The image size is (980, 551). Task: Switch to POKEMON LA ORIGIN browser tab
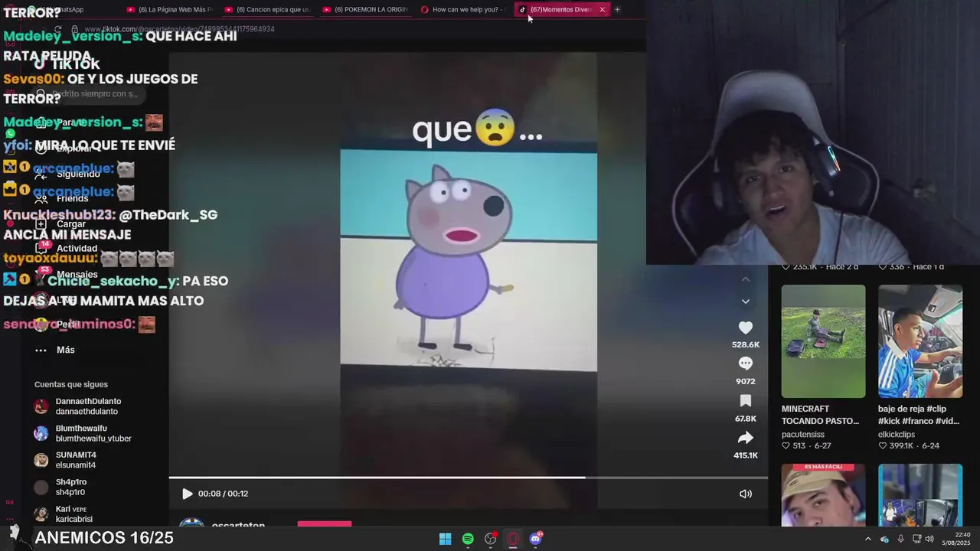tap(365, 10)
